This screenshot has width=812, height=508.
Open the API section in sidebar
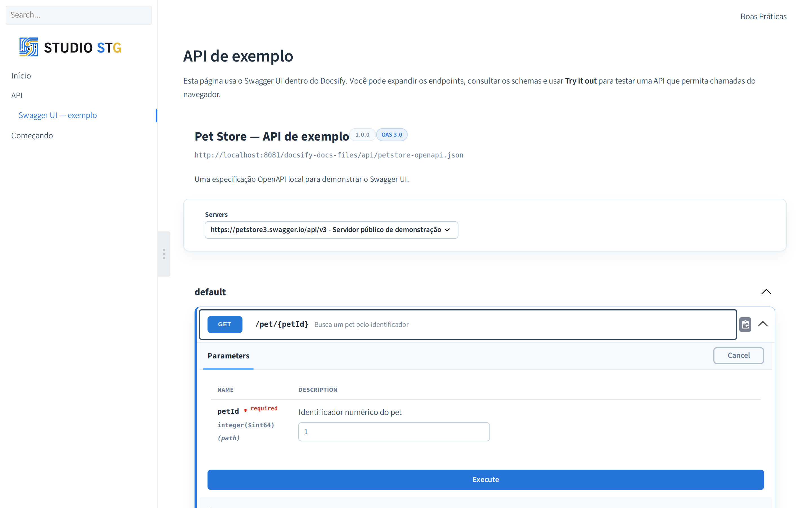coord(17,95)
